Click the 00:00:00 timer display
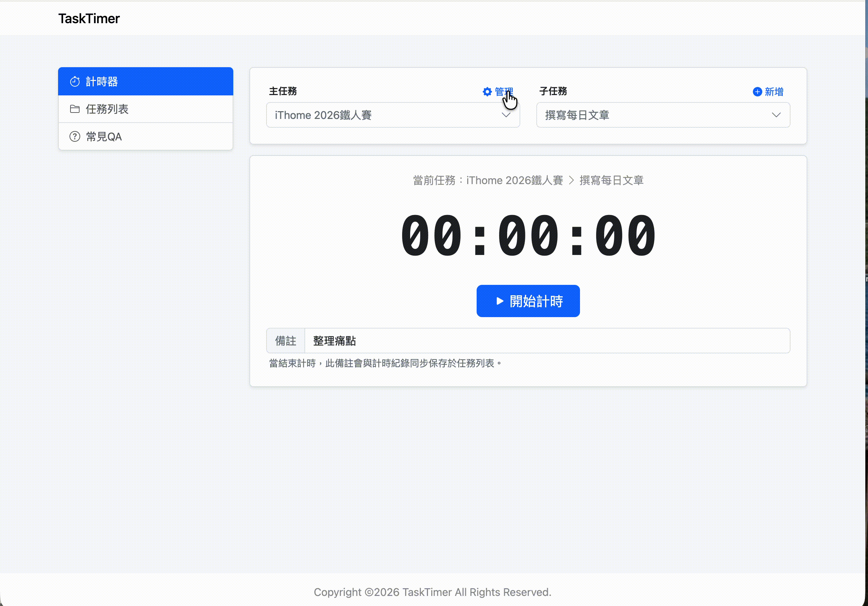 (528, 235)
